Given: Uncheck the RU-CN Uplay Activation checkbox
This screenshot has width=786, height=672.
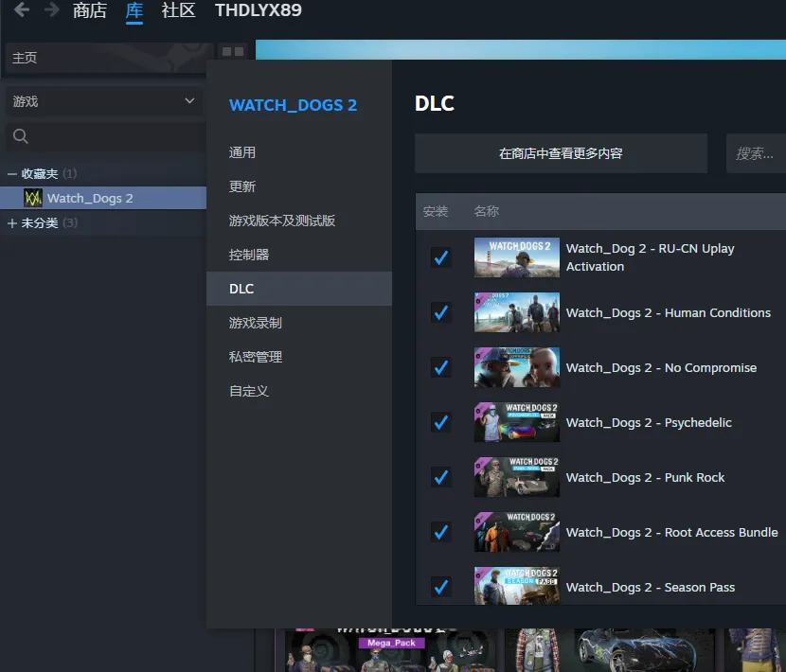Looking at the screenshot, I should point(440,257).
